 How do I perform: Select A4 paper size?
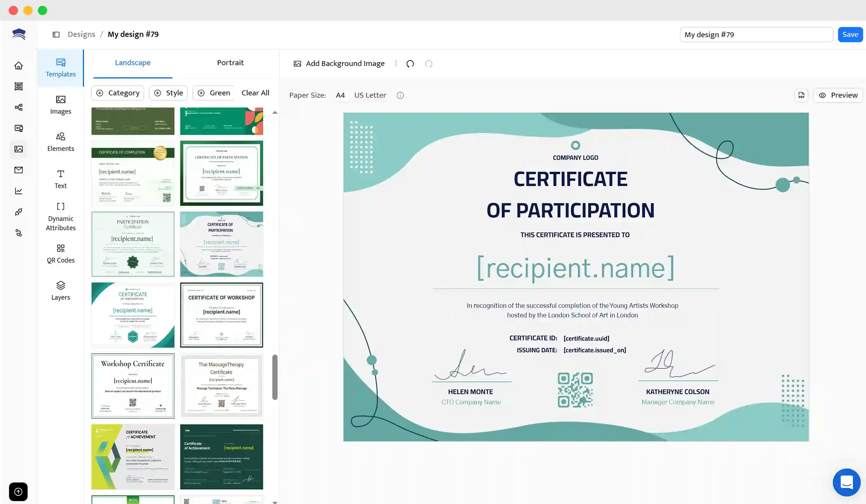point(340,95)
